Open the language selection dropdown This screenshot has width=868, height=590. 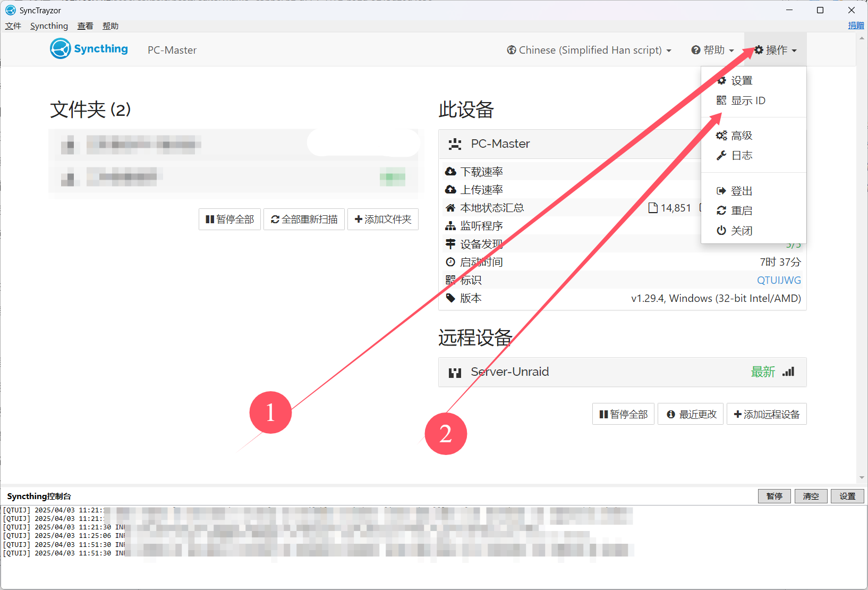click(589, 50)
